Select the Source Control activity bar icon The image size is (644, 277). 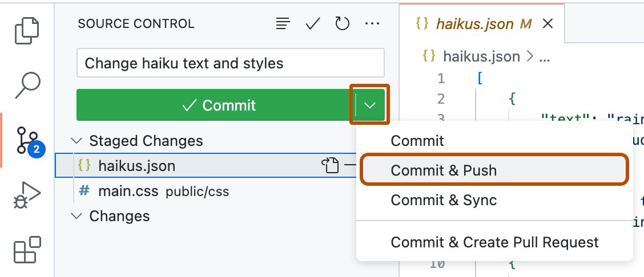tap(27, 141)
